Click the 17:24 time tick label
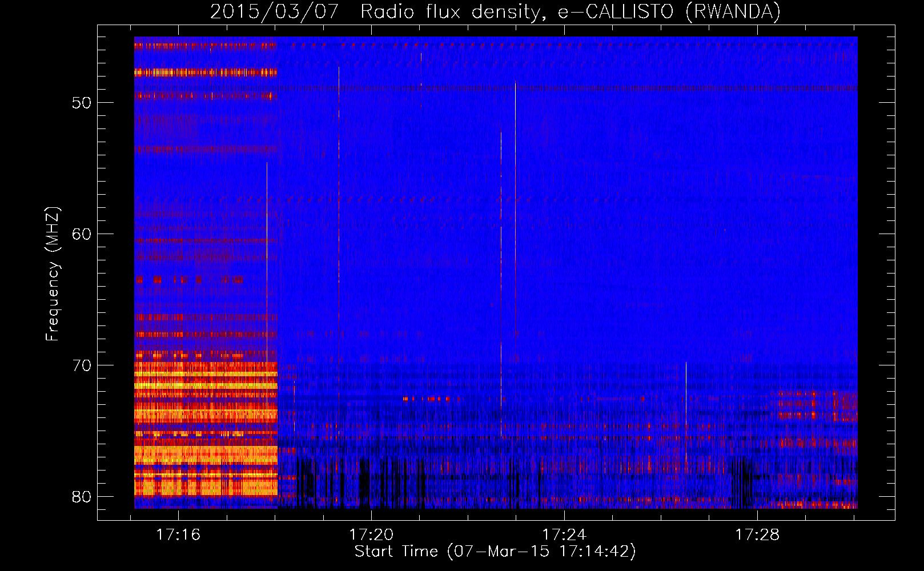The width and height of the screenshot is (924, 571). (x=564, y=535)
